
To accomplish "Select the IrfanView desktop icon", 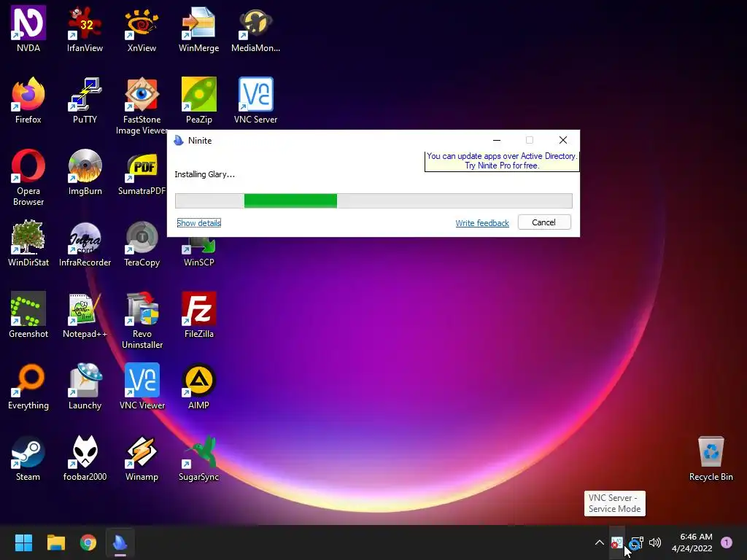I will pyautogui.click(x=85, y=28).
